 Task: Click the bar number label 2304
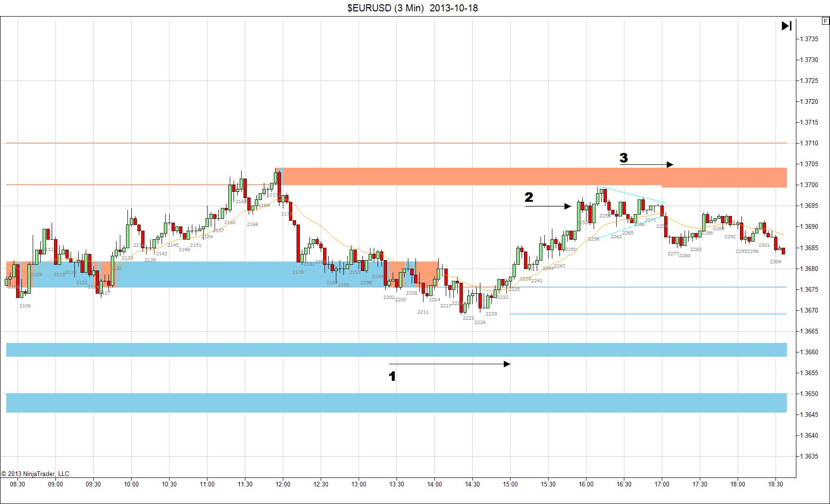[x=776, y=262]
